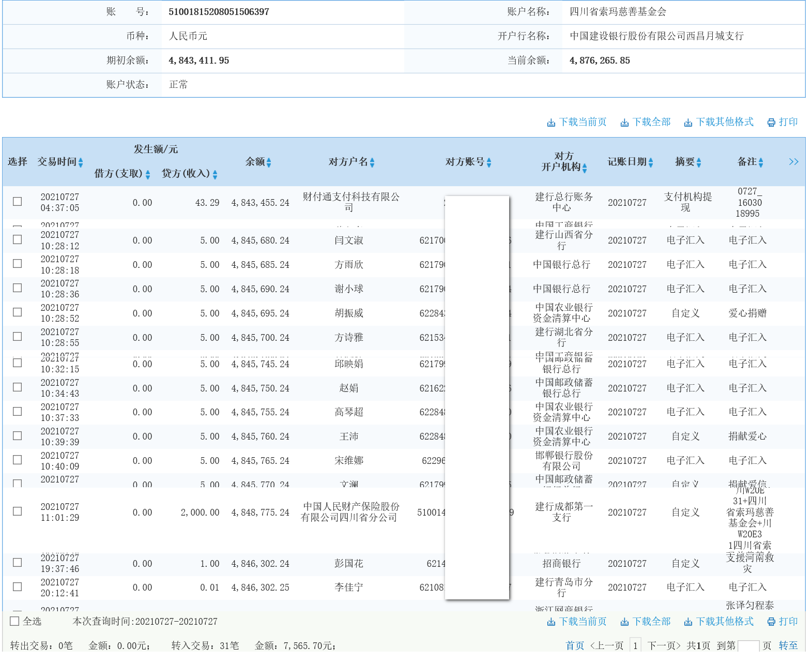Click 下一页 next page link
Image resolution: width=812 pixels, height=663 pixels.
pyautogui.click(x=664, y=645)
